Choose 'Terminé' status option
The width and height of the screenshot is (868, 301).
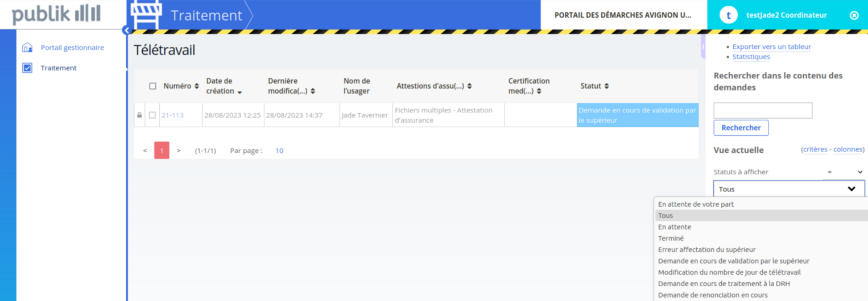pos(761,238)
